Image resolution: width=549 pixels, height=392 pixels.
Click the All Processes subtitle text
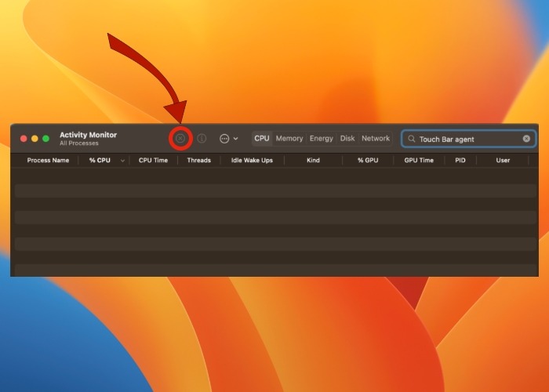pos(79,143)
